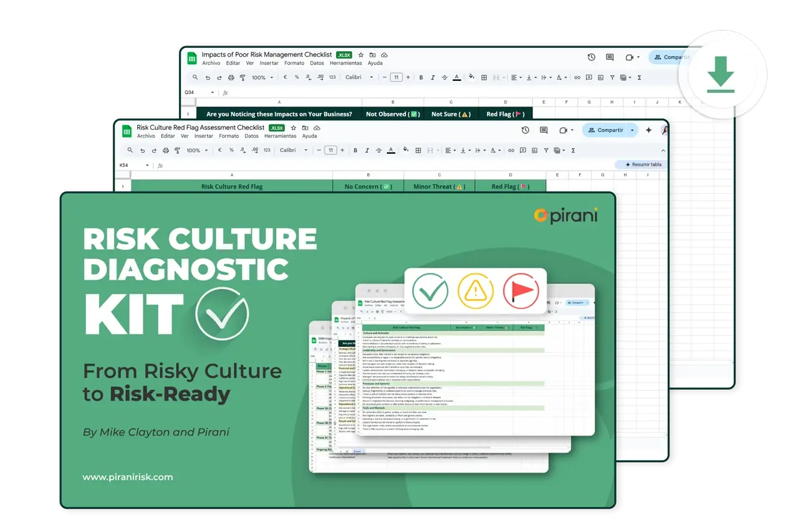Open version history in Risk Culture window
The image size is (798, 532).
[x=526, y=130]
